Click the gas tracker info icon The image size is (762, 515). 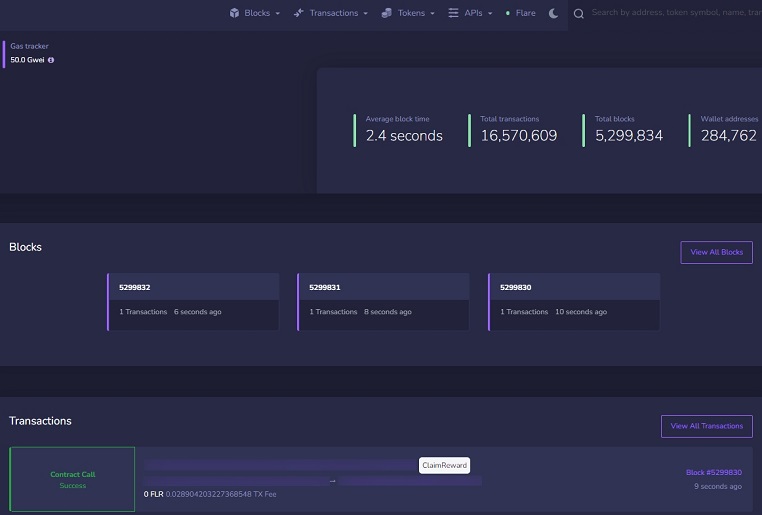click(x=51, y=60)
